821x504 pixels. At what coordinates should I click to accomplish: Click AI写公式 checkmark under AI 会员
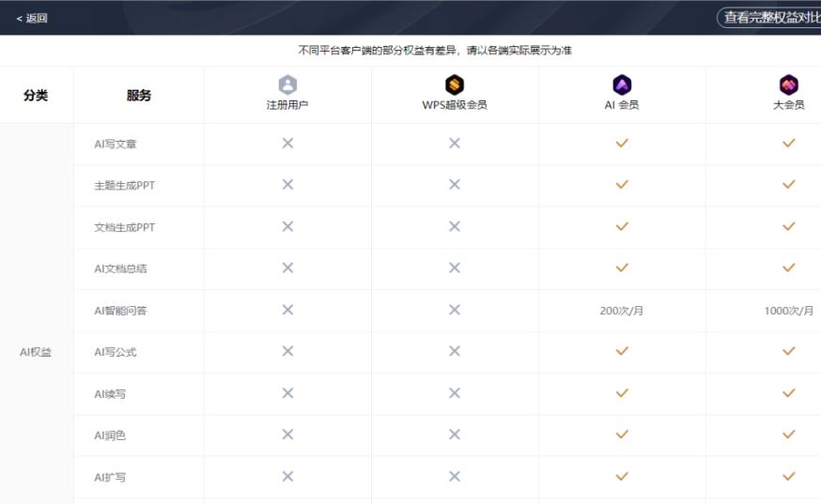pos(622,351)
